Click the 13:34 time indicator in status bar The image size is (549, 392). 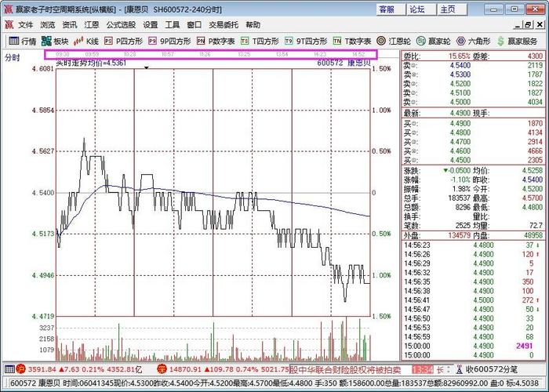pos(423,369)
